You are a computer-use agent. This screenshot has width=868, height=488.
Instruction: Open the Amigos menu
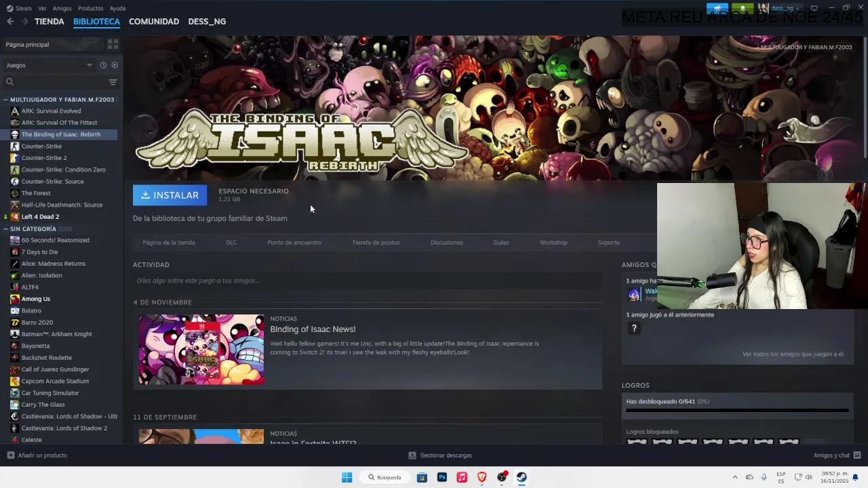coord(62,8)
